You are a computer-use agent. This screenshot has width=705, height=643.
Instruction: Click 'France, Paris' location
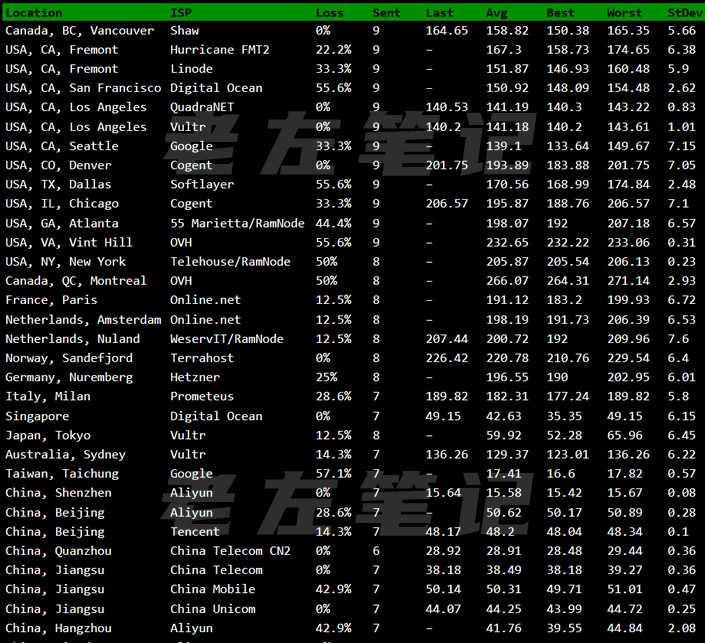(51, 300)
